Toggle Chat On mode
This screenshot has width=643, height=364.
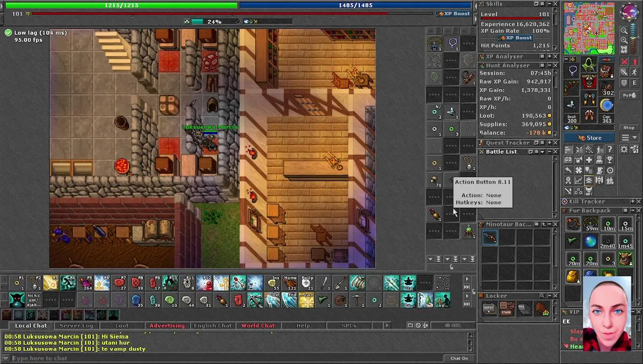tap(459, 358)
